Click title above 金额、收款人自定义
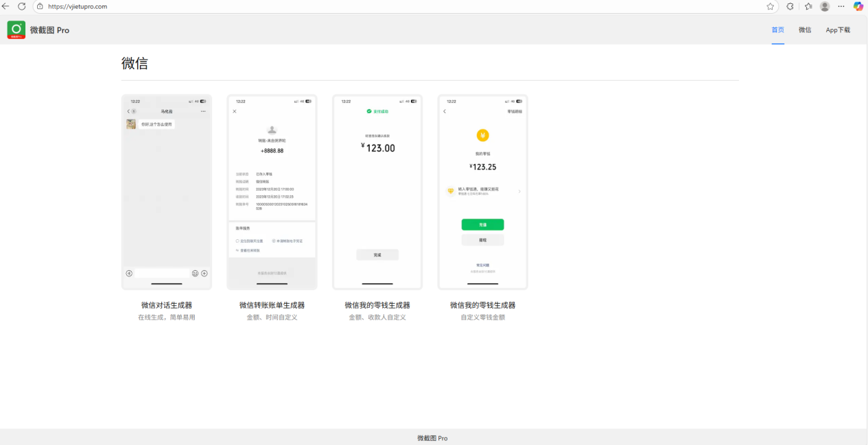 pyautogui.click(x=377, y=305)
